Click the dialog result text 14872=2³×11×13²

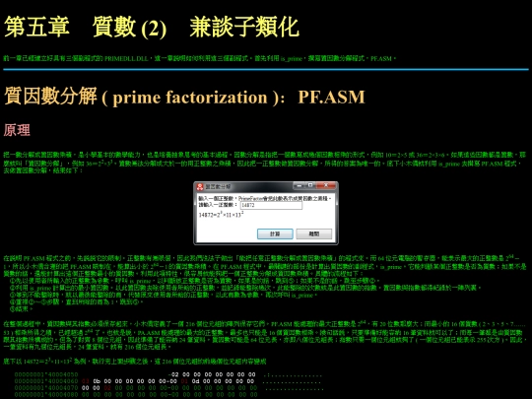click(x=221, y=215)
